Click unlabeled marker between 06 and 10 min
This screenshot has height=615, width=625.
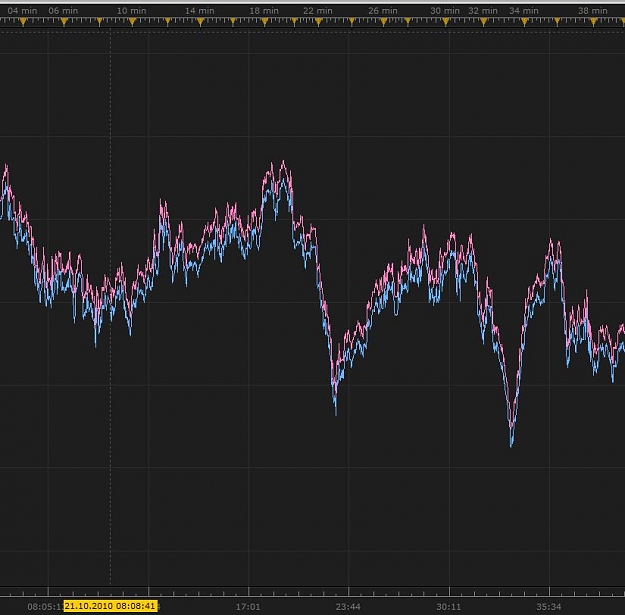99,22
